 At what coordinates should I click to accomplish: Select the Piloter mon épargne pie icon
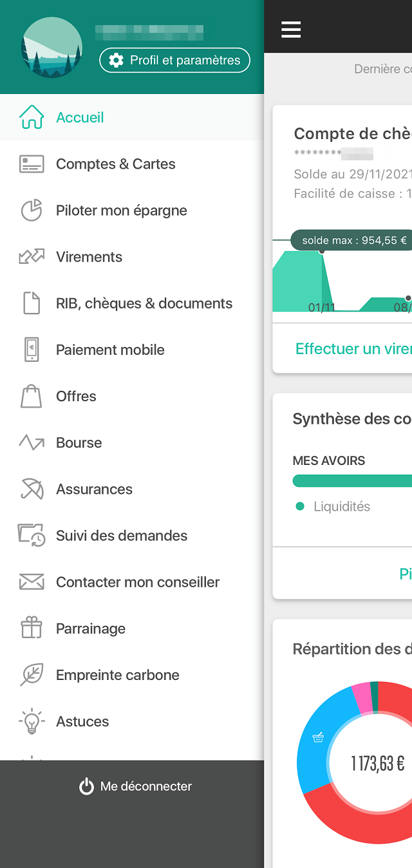click(32, 211)
